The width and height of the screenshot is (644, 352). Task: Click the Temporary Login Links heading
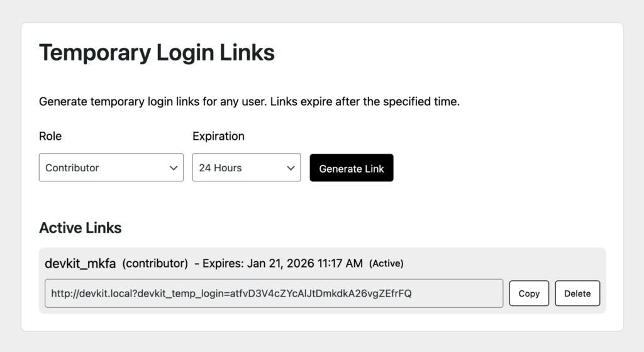(x=157, y=53)
